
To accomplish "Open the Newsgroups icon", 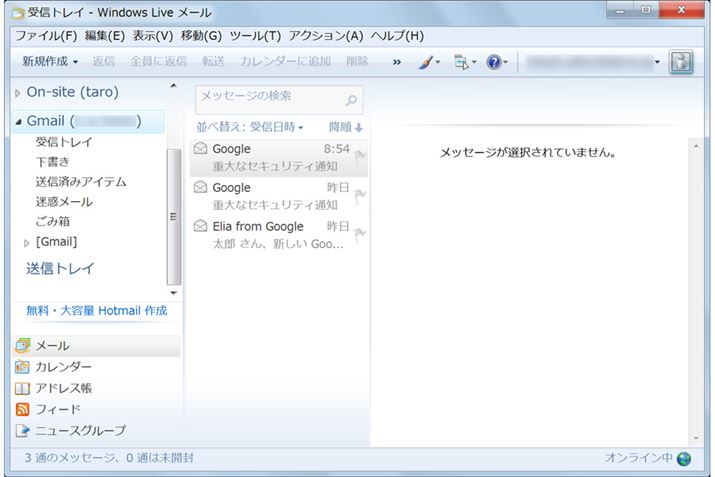I will tap(22, 430).
